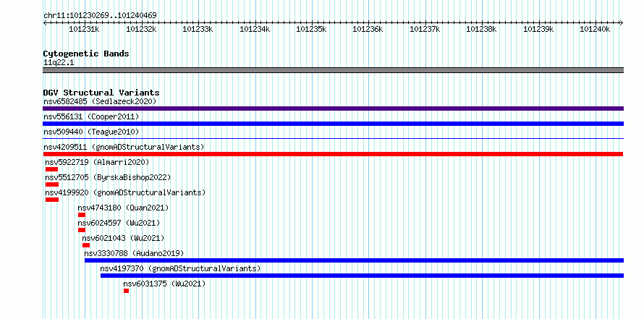
Task: Click the long red nsv4209511 variant bar
Action: pyautogui.click(x=333, y=154)
